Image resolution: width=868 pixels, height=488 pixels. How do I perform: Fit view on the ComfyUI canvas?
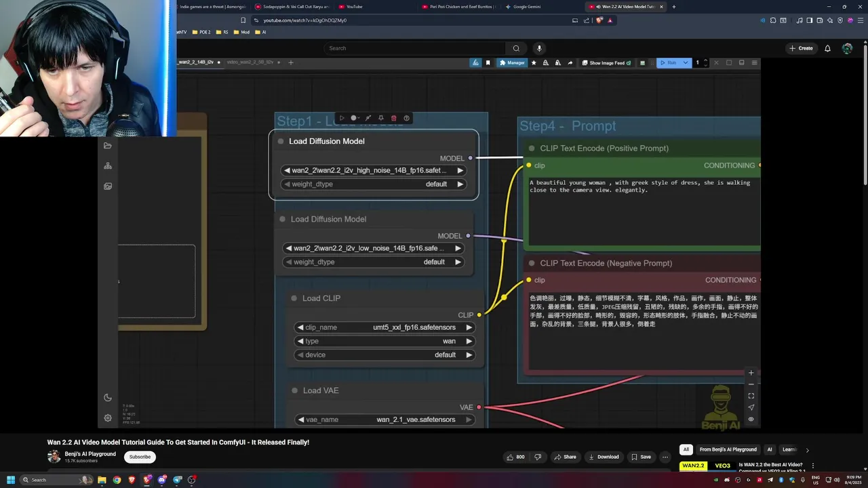pyautogui.click(x=751, y=396)
